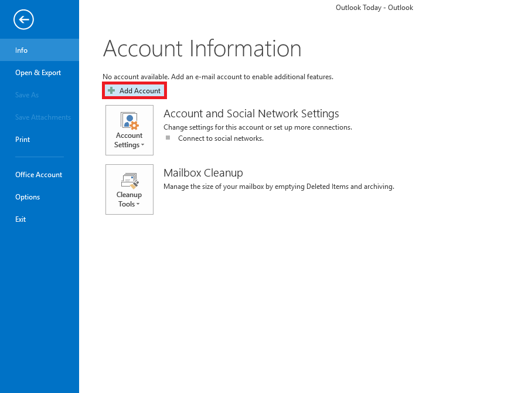Click the Cleanup Tools mailbox-broom icon
The height and width of the screenshot is (393, 532).
coord(129,181)
